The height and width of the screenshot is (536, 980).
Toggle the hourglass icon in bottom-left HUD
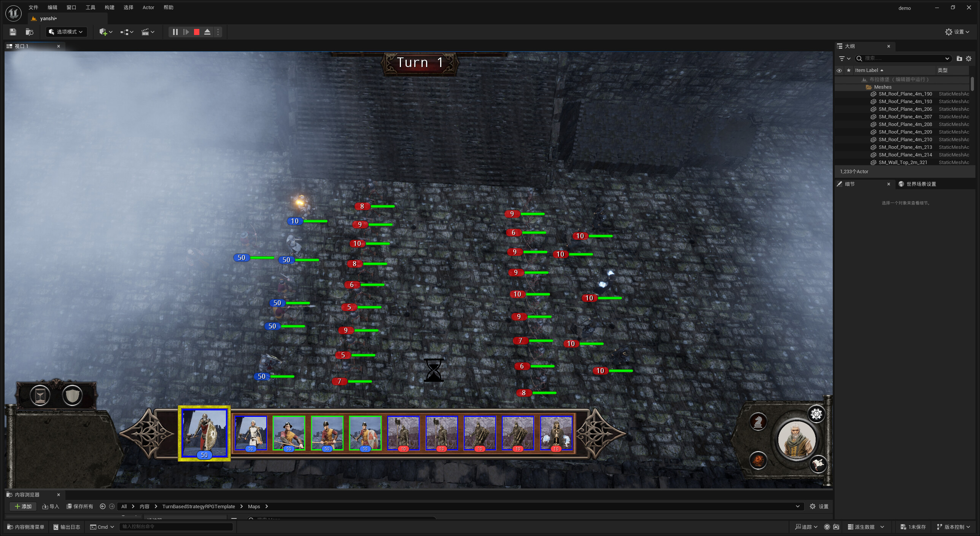pos(40,395)
